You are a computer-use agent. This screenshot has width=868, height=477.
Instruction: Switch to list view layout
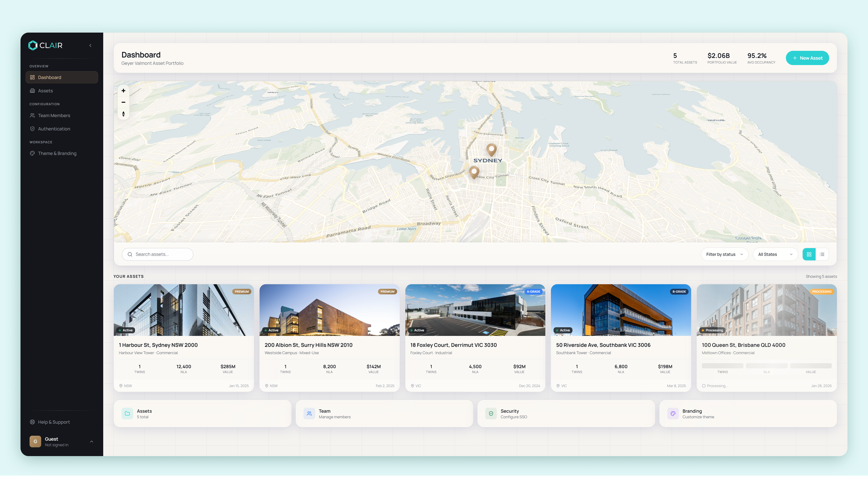point(822,254)
